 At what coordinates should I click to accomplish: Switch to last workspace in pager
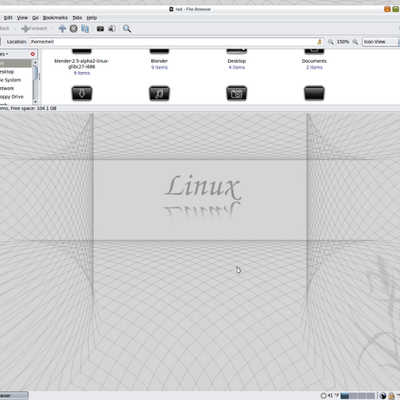(x=371, y=396)
